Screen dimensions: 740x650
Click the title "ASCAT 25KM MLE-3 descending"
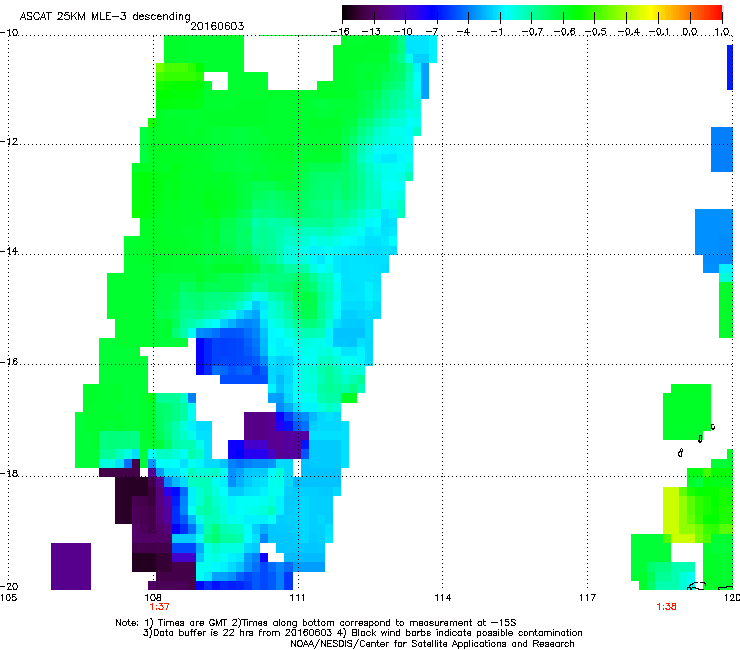[x=105, y=16]
